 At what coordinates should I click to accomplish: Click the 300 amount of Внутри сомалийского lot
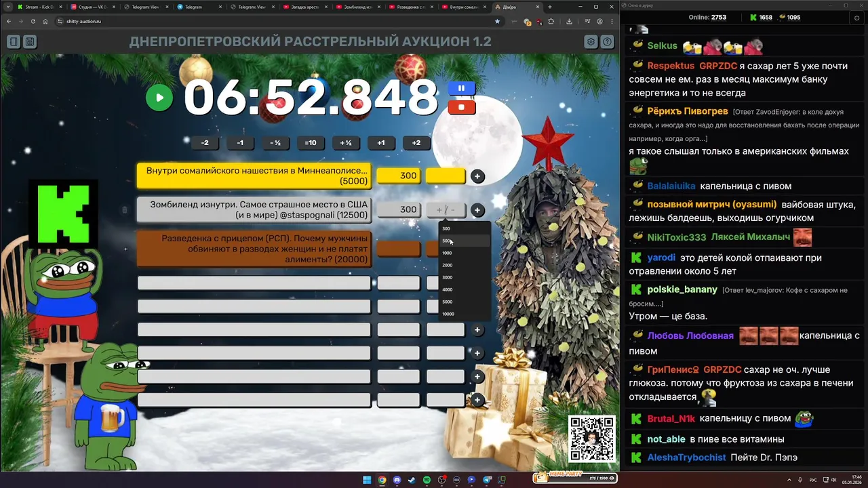[x=398, y=176]
